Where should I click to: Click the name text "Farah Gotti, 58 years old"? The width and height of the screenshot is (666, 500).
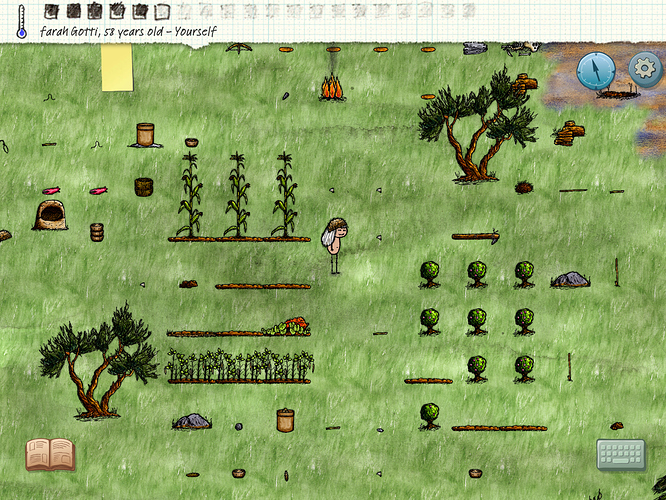[102, 31]
